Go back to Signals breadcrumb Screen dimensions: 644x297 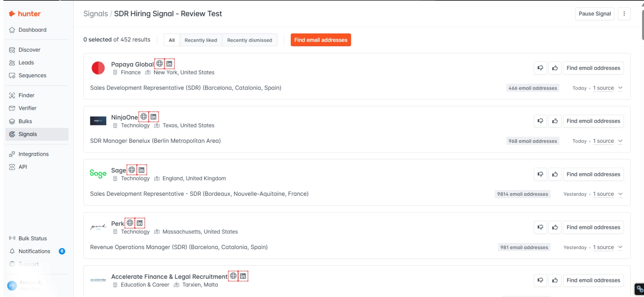click(95, 14)
